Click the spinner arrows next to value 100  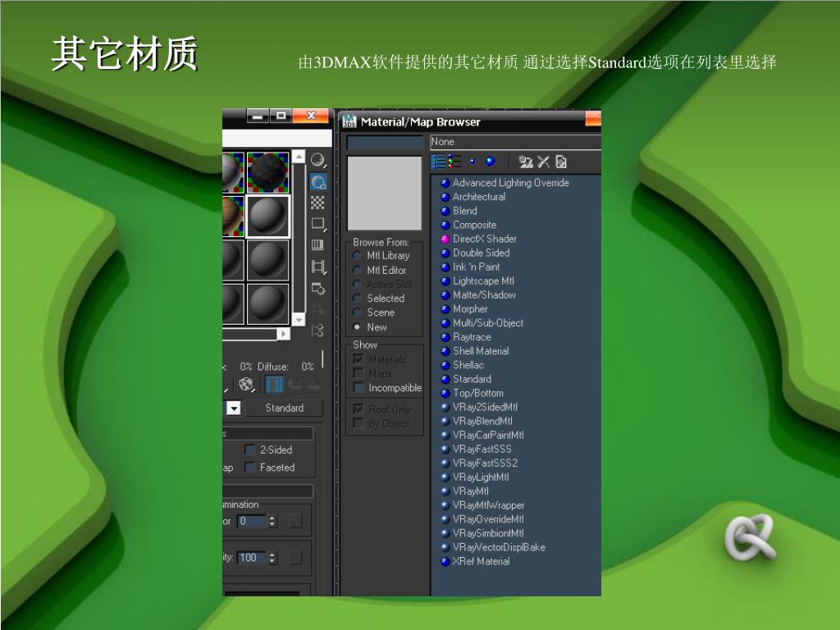(x=272, y=558)
